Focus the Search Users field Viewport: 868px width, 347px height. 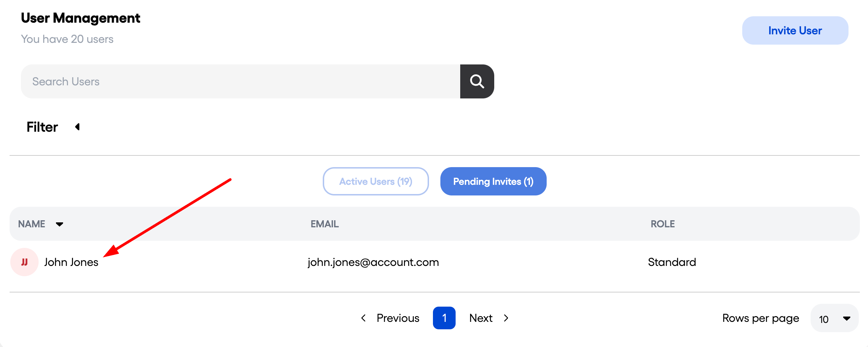[241, 81]
